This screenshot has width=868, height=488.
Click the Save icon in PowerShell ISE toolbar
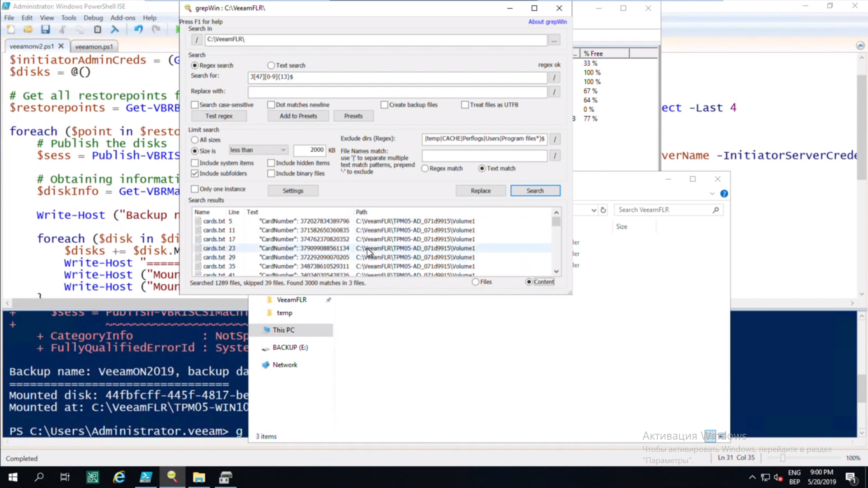pyautogui.click(x=45, y=30)
